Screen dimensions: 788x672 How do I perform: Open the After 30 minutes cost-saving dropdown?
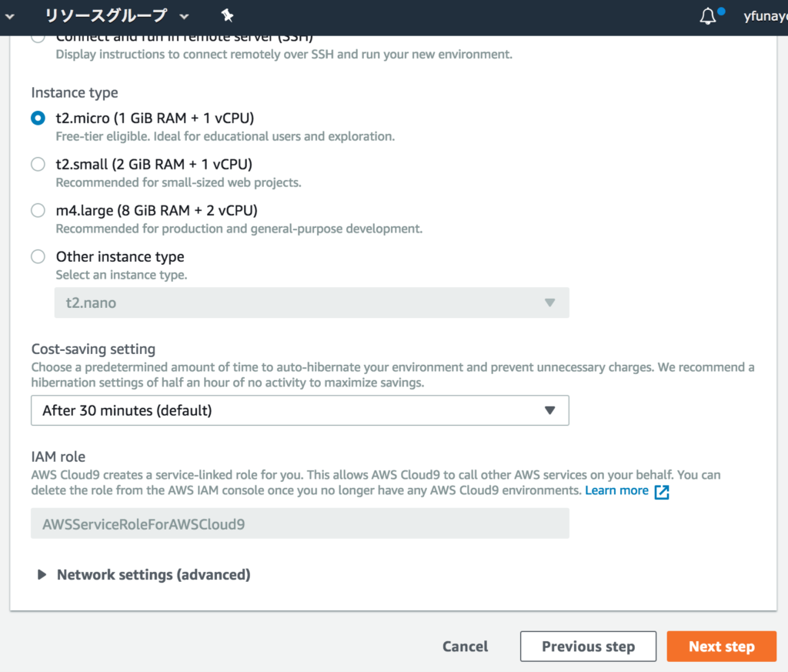(300, 410)
